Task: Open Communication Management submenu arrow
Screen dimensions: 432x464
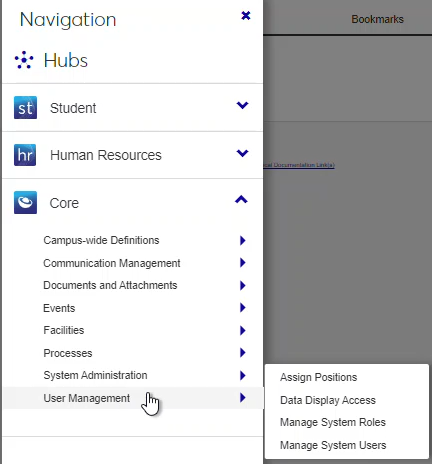Action: [x=243, y=263]
